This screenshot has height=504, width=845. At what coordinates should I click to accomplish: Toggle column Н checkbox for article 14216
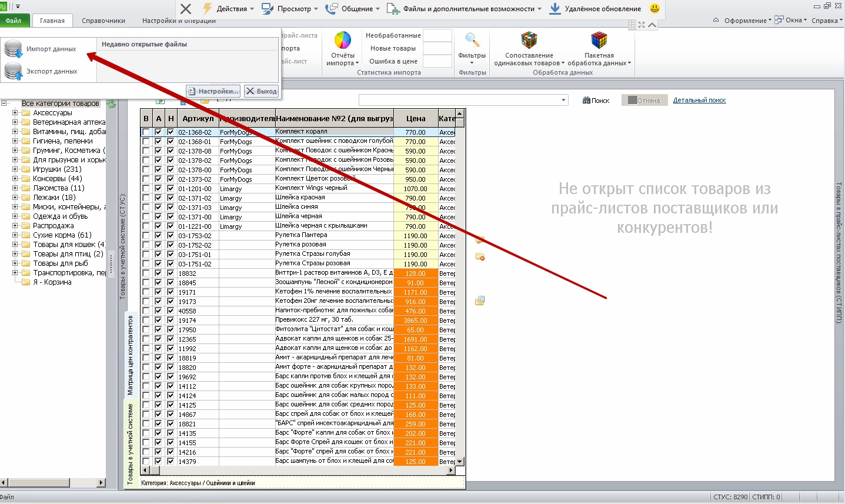click(x=171, y=452)
